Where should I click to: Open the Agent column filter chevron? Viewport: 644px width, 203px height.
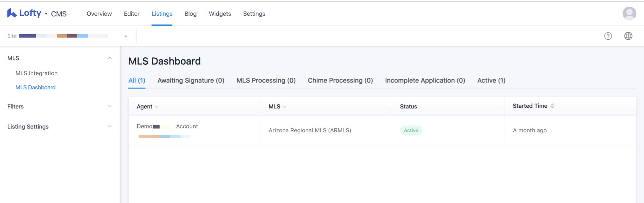point(157,107)
